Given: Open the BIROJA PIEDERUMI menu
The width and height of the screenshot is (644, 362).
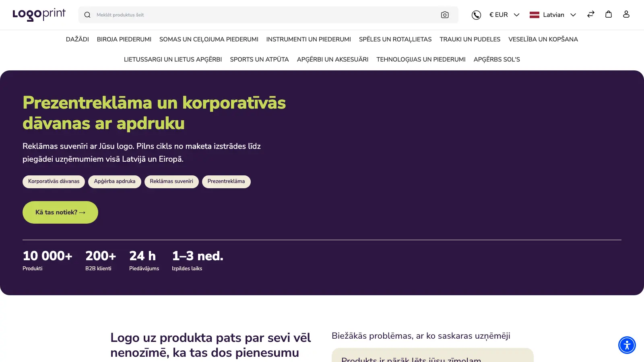Looking at the screenshot, I should click(124, 39).
